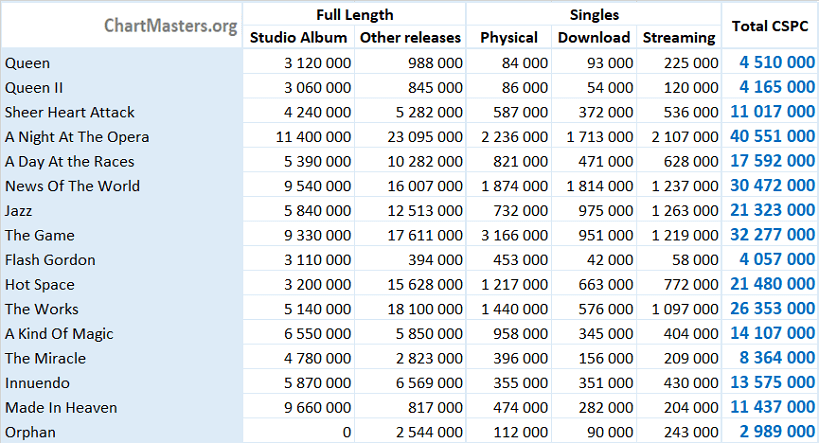Click the Hot Space album label
819x443 pixels.
(x=40, y=285)
